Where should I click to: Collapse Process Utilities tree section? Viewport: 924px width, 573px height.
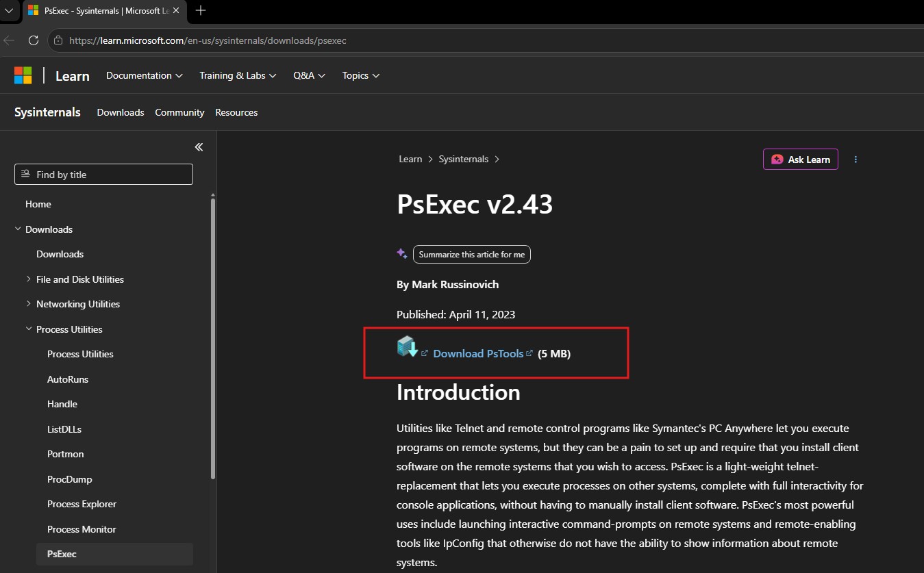(29, 329)
